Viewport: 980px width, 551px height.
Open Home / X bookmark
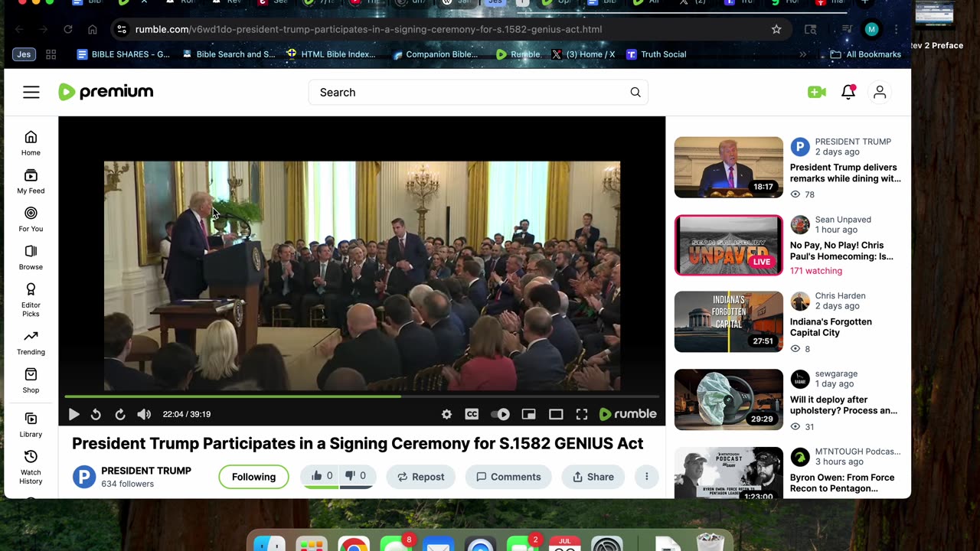point(583,54)
